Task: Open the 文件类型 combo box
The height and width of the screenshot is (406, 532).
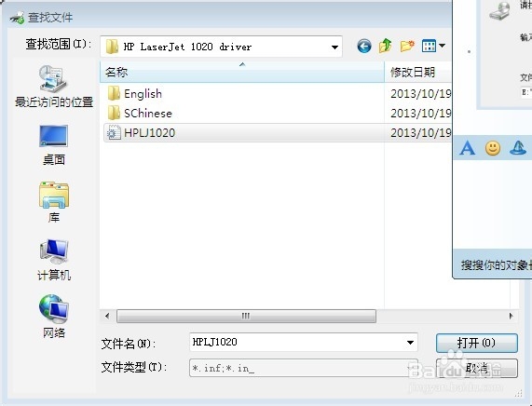Action: click(x=304, y=368)
